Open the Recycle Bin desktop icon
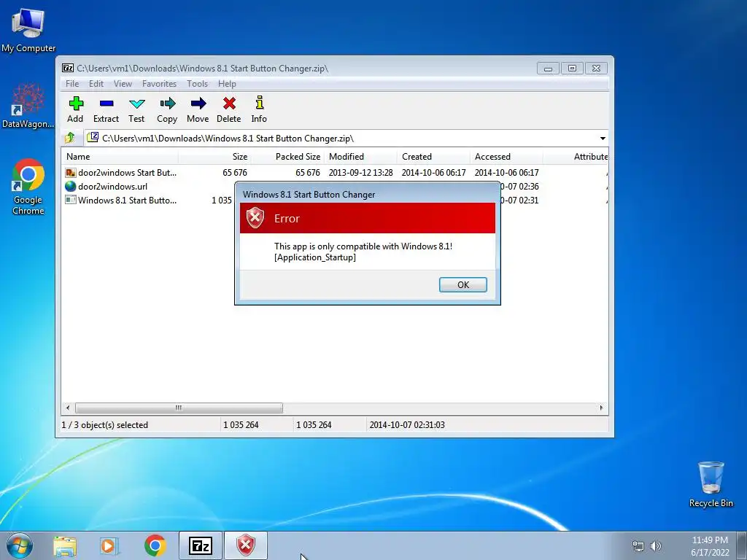This screenshot has height=560, width=747. [711, 484]
